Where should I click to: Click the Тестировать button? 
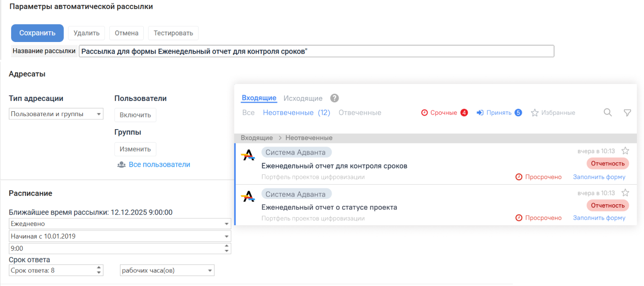pos(173,33)
